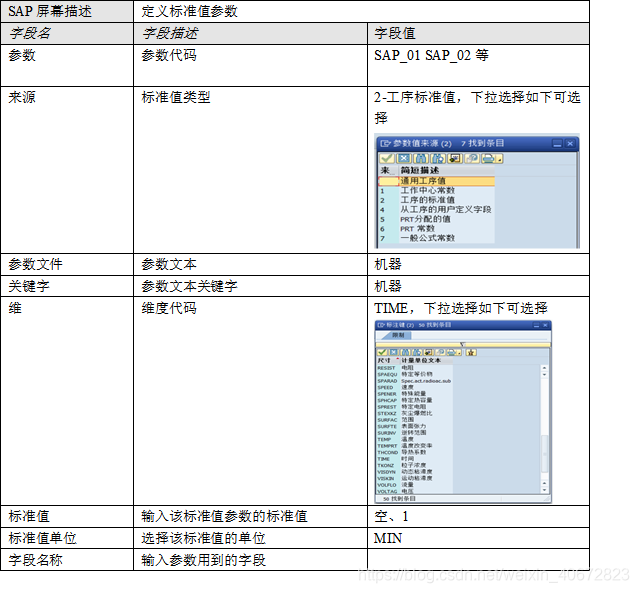Minimize the 参数值来源 dialog
Screen dimensions: 639x593
coord(557,143)
